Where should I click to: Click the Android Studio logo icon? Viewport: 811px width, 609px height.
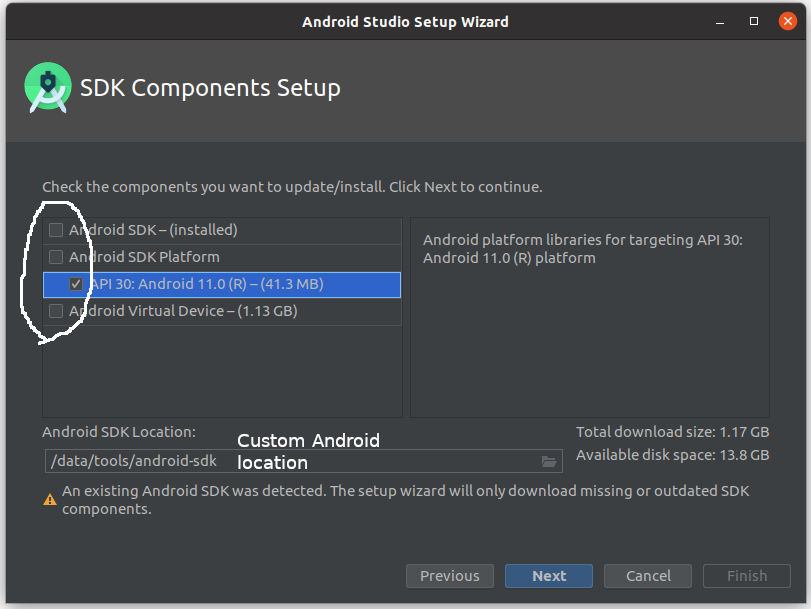point(48,87)
